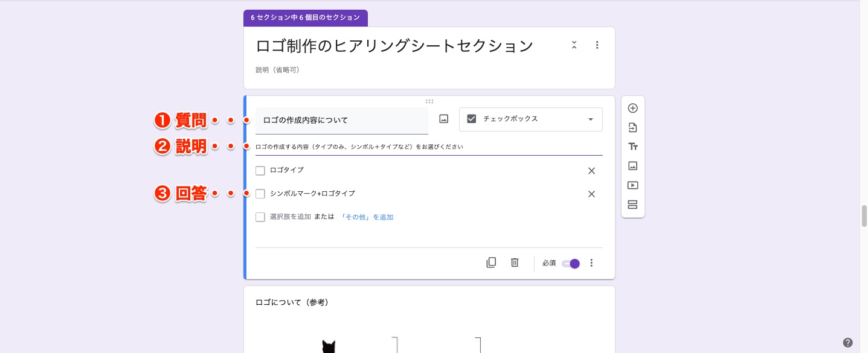Image resolution: width=868 pixels, height=353 pixels.
Task: Remove the ロゴタイプ option
Action: point(591,171)
